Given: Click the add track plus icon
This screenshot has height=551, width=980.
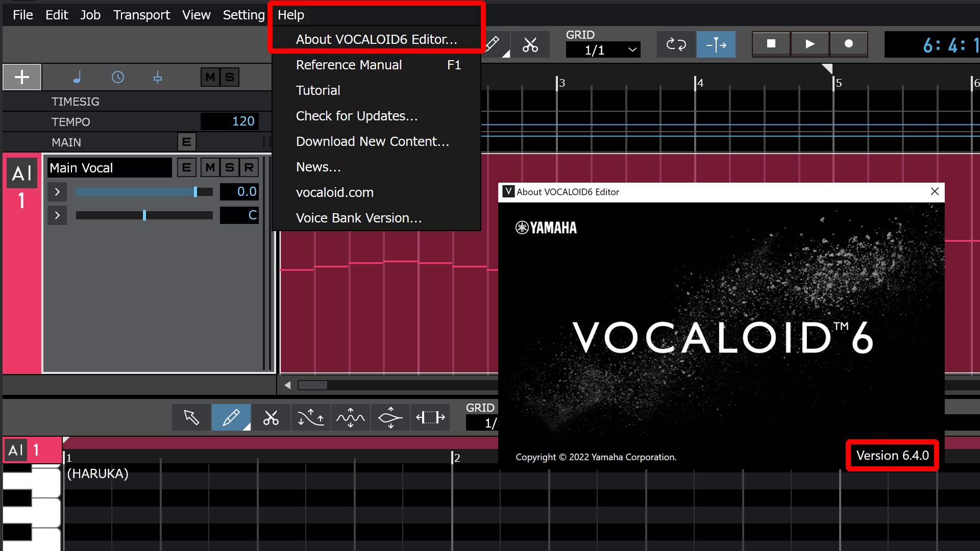Looking at the screenshot, I should (x=21, y=77).
